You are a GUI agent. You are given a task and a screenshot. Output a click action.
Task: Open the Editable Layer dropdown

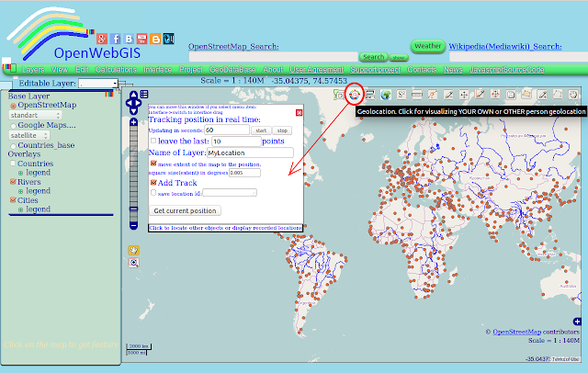tap(98, 84)
